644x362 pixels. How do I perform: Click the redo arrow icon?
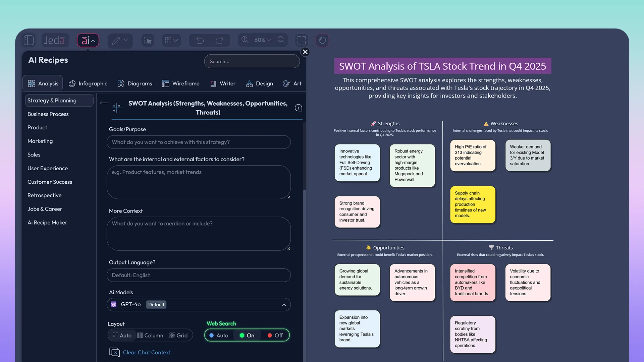point(220,40)
